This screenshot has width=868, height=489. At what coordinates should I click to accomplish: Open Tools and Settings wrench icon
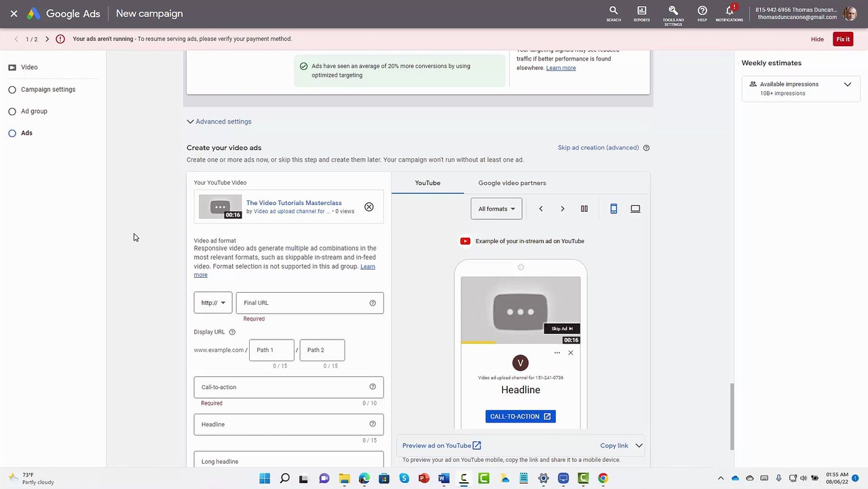[x=673, y=14]
